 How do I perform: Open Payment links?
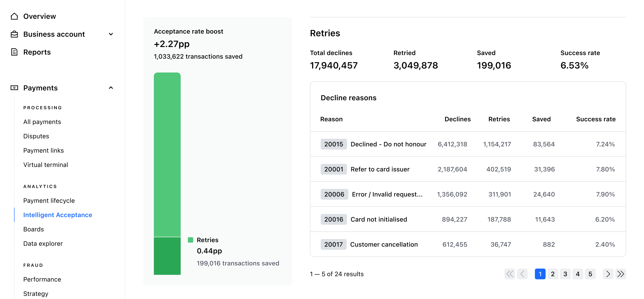coord(44,150)
